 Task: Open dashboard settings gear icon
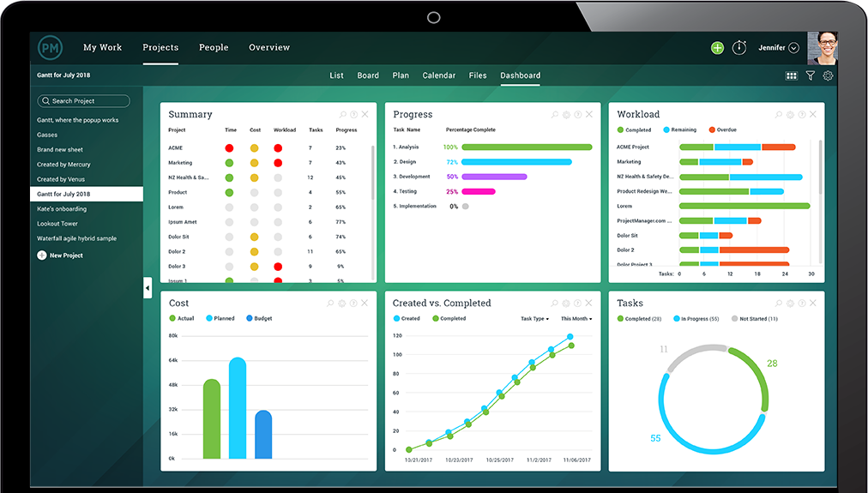coord(829,75)
